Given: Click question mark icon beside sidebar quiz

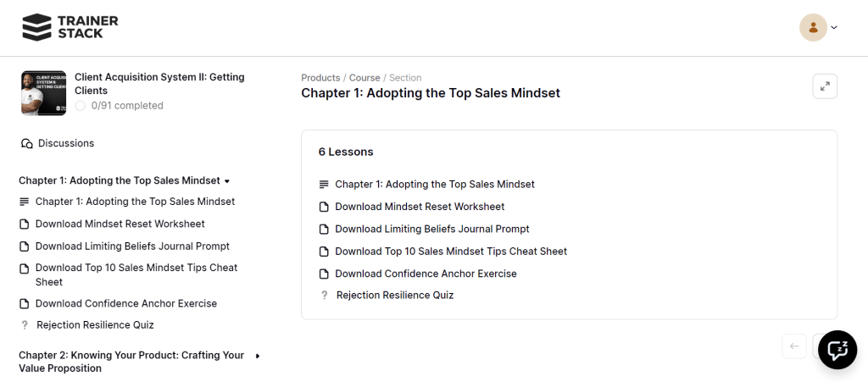Looking at the screenshot, I should tap(24, 325).
